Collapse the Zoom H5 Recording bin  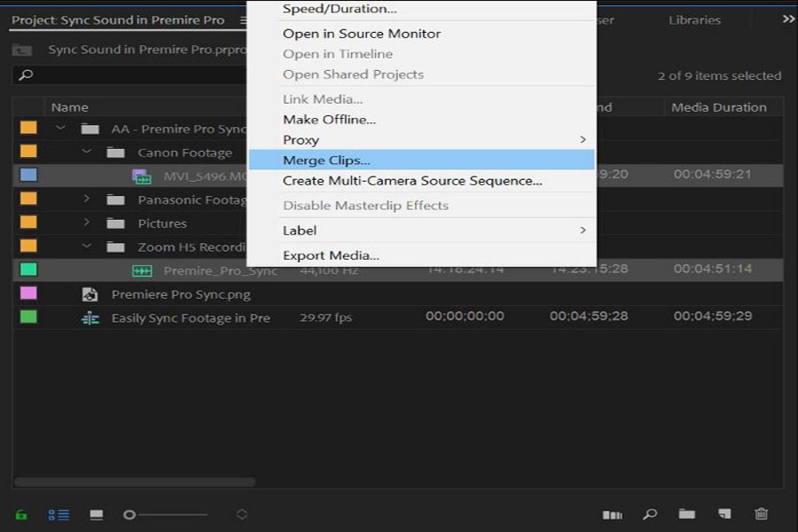[x=87, y=246]
